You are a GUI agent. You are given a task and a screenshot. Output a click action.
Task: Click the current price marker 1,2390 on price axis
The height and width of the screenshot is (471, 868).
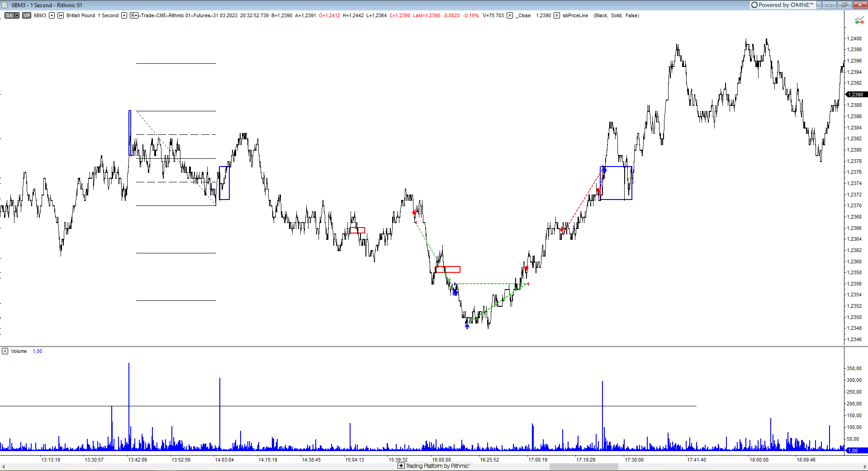coord(856,95)
